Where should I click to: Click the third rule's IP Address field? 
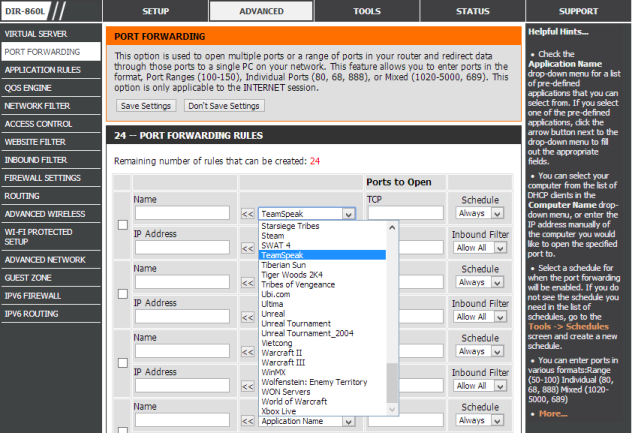[182, 385]
